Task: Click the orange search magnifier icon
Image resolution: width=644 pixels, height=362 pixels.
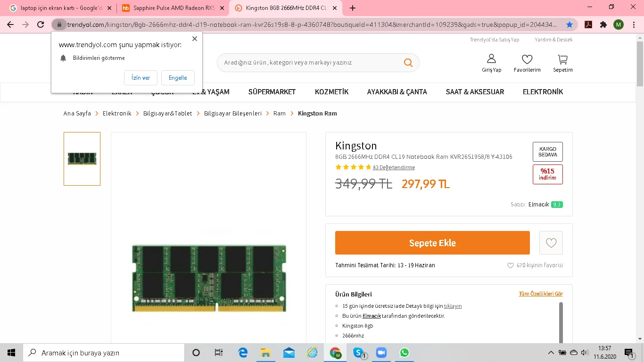Action: tap(408, 63)
